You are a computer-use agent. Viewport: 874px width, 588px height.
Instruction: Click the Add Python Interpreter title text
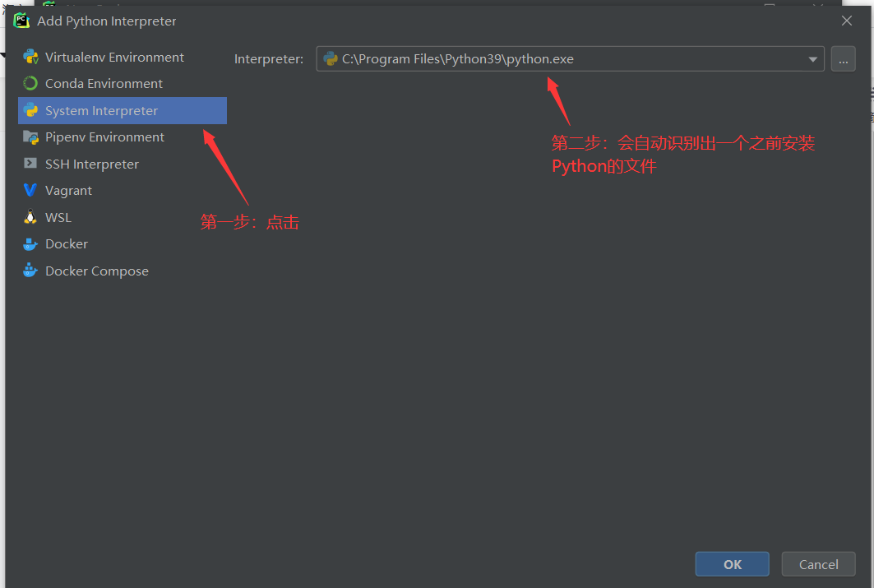click(x=106, y=21)
